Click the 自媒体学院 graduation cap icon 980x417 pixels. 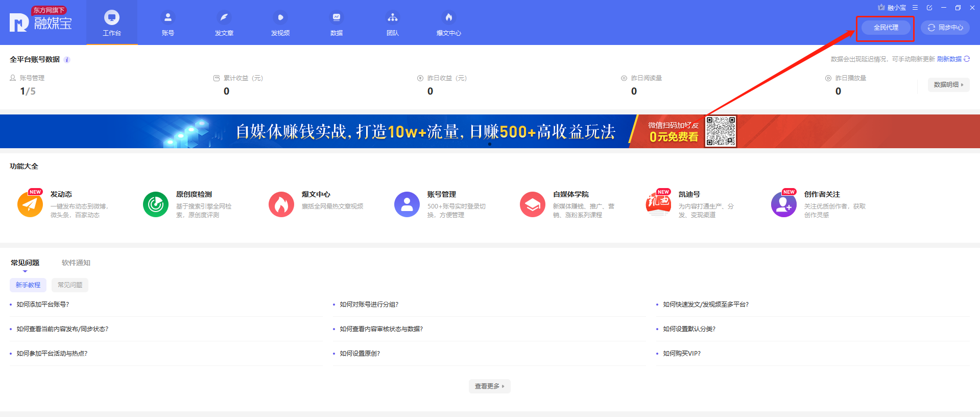click(533, 204)
